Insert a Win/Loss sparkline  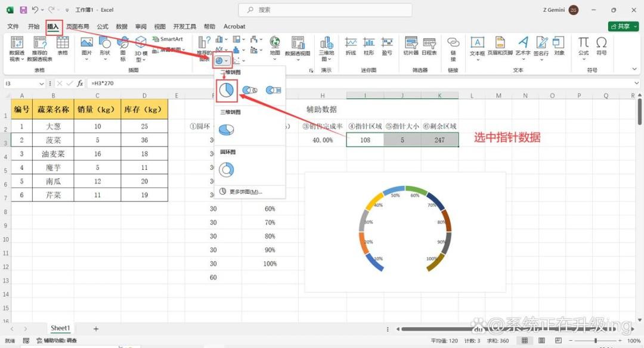click(387, 46)
